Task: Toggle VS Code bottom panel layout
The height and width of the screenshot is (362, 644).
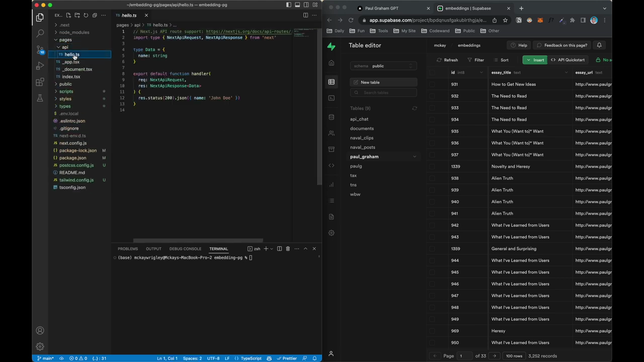Action: click(x=297, y=5)
